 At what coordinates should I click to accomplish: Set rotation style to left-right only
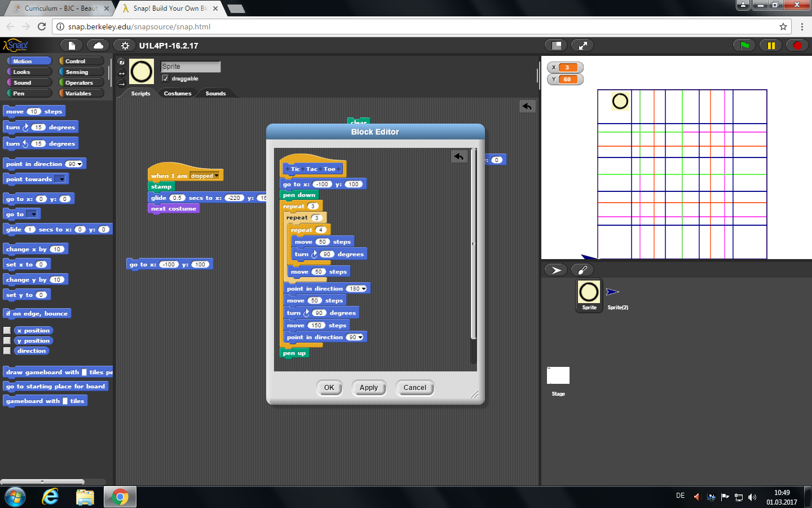121,73
